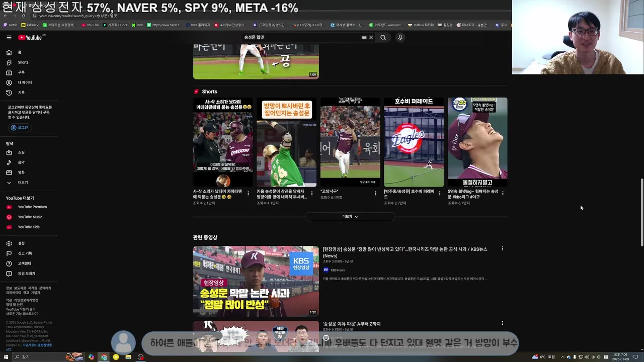Play the top video thumbnail with 1:09 duration
Viewport: 644px width, 362px height.
click(256, 61)
